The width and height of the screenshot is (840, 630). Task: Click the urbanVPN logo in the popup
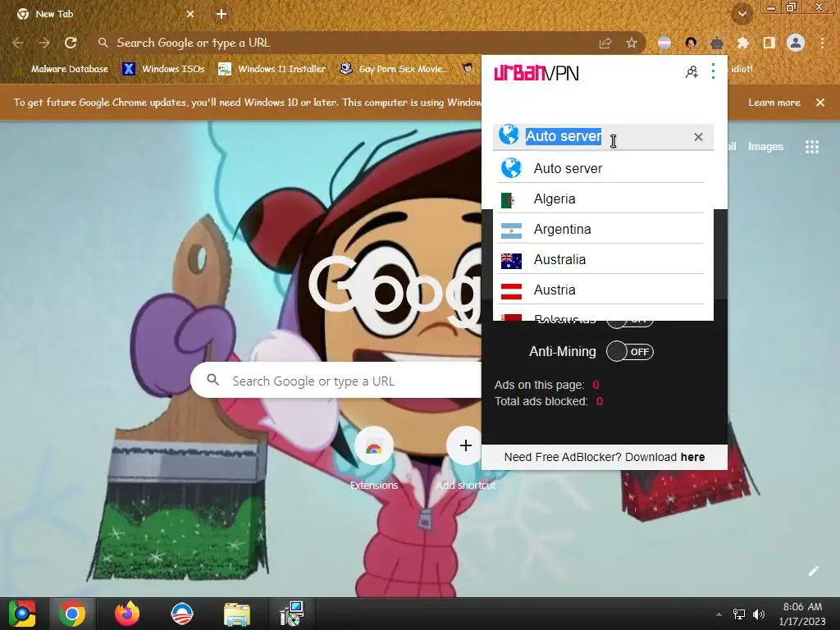(536, 72)
